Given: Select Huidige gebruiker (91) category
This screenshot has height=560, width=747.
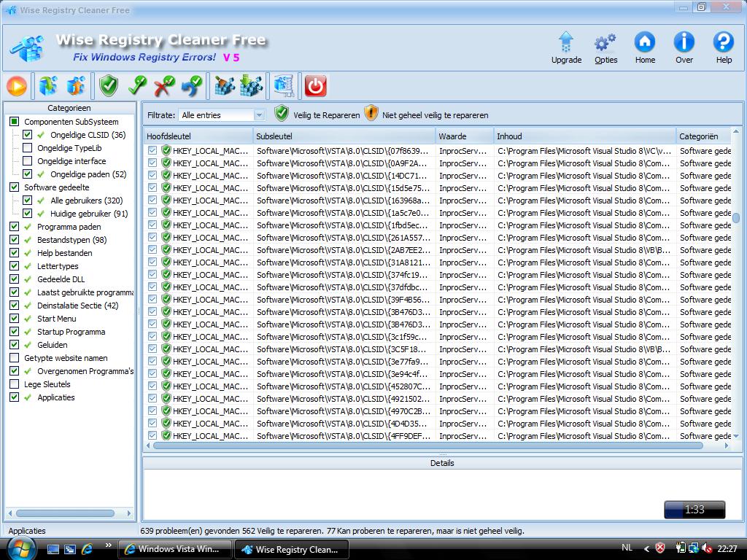Looking at the screenshot, I should (89, 214).
